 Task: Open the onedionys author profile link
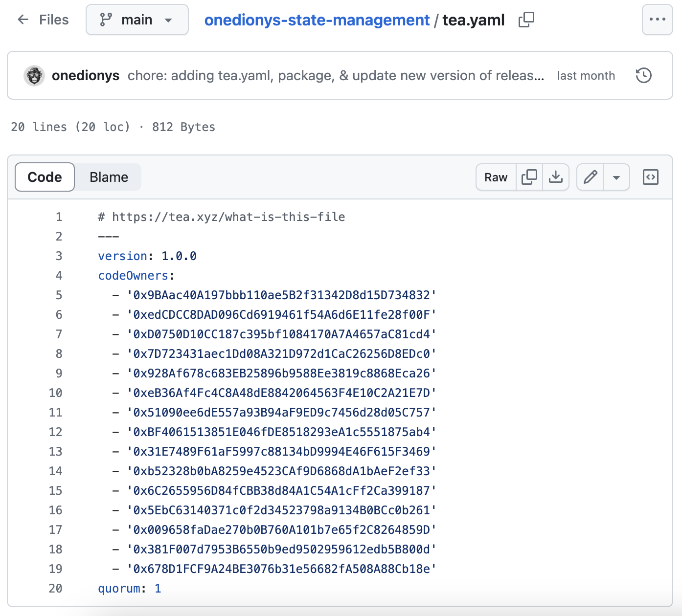86,76
